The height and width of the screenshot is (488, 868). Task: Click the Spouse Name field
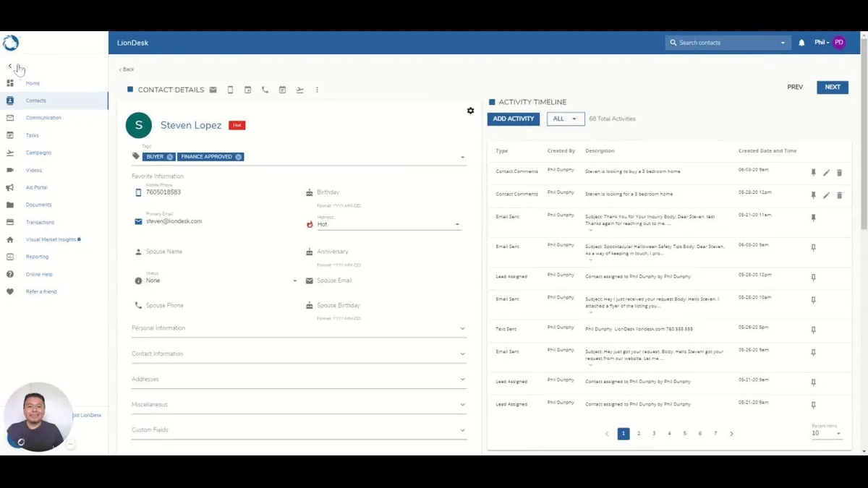coord(216,252)
